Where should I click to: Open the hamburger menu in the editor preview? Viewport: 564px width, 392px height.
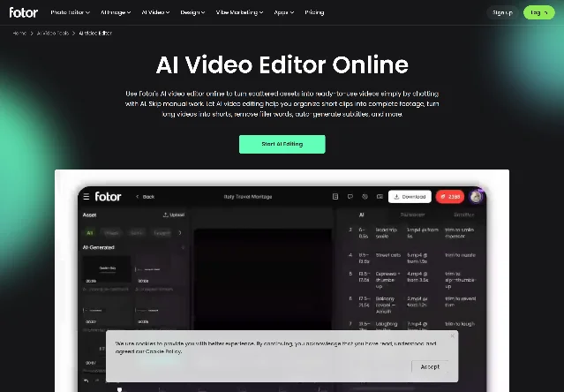pos(86,197)
